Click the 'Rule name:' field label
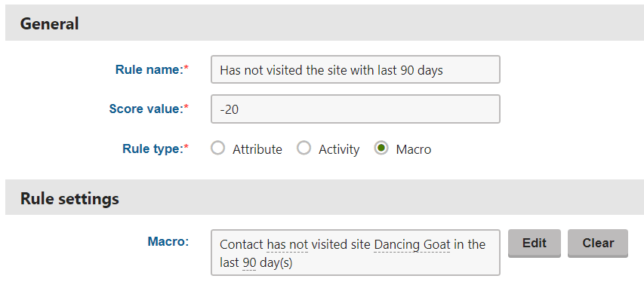 click(x=152, y=69)
